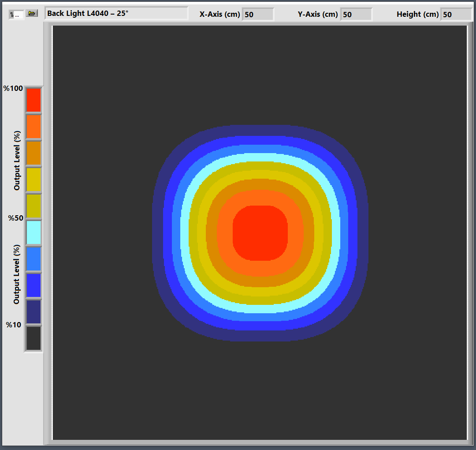The width and height of the screenshot is (476, 450).
Task: Click the Back Light L4040 name field
Action: point(116,13)
